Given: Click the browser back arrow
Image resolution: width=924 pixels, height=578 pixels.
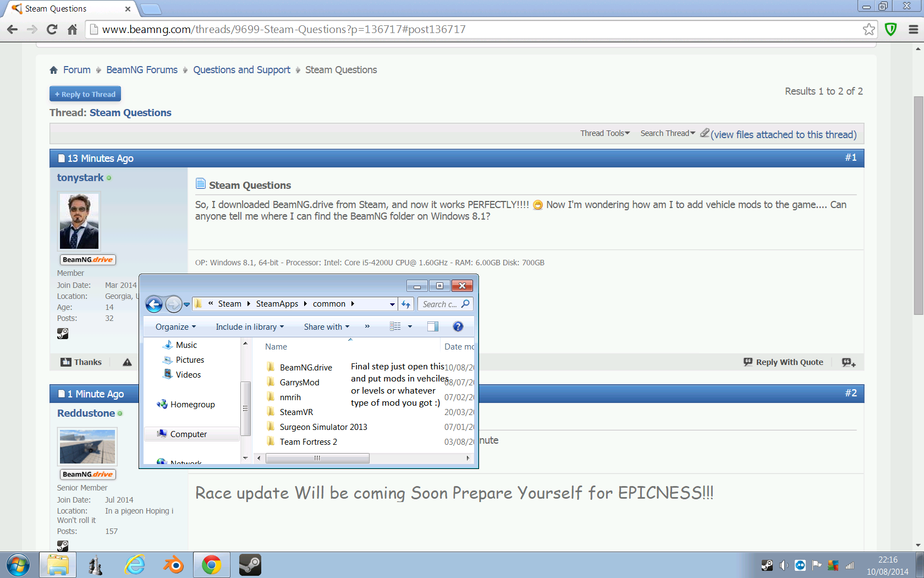Looking at the screenshot, I should (12, 29).
